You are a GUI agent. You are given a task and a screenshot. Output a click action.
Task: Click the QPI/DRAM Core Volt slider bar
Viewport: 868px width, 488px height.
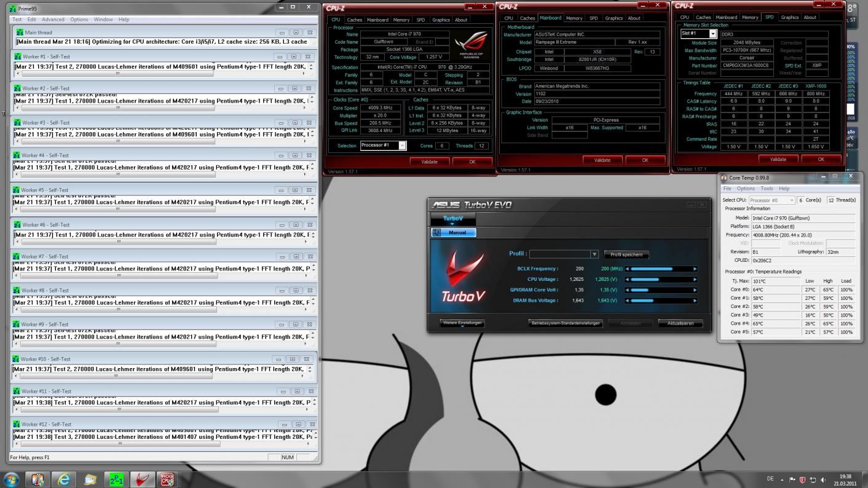pyautogui.click(x=661, y=289)
